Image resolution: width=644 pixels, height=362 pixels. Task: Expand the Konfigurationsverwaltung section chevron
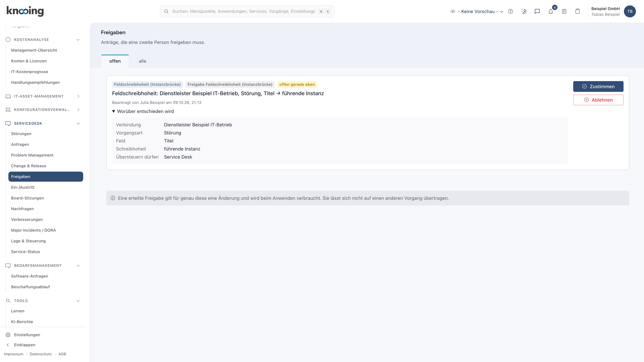click(78, 110)
